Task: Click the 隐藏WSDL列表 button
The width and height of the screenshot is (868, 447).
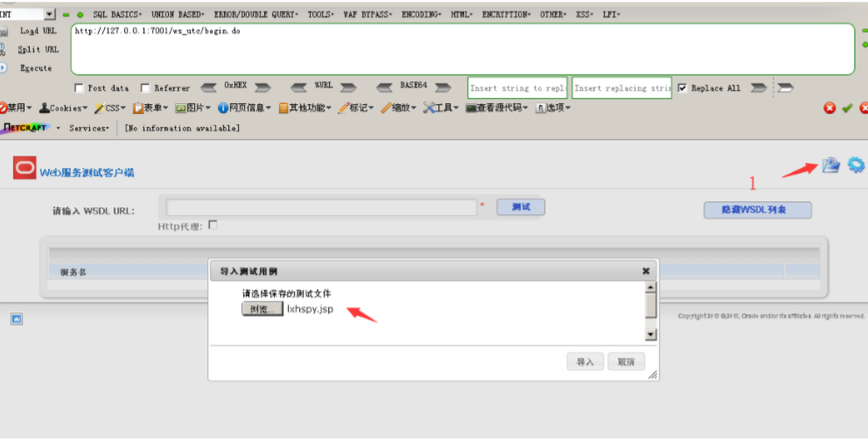Action: tap(757, 210)
